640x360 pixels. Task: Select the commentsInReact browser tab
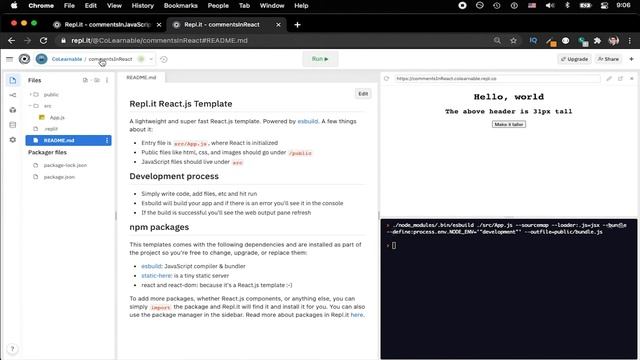tap(222, 25)
